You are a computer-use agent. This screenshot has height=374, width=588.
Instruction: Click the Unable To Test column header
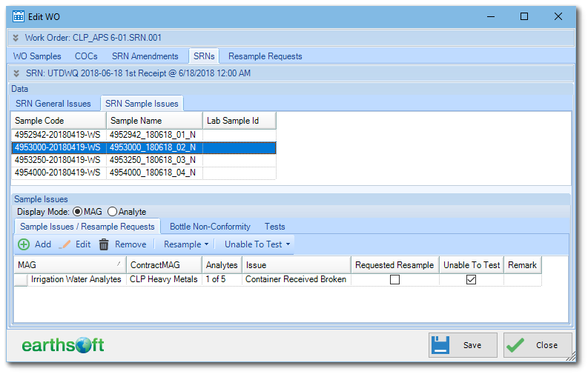pos(472,265)
